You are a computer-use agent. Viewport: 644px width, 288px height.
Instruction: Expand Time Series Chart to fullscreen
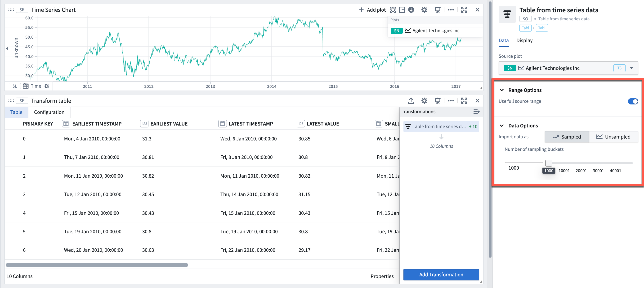[464, 10]
